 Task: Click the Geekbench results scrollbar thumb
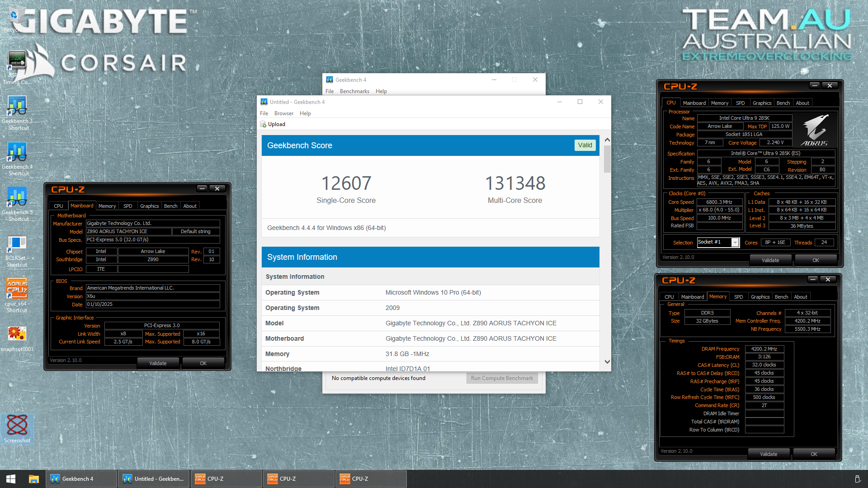click(x=607, y=159)
